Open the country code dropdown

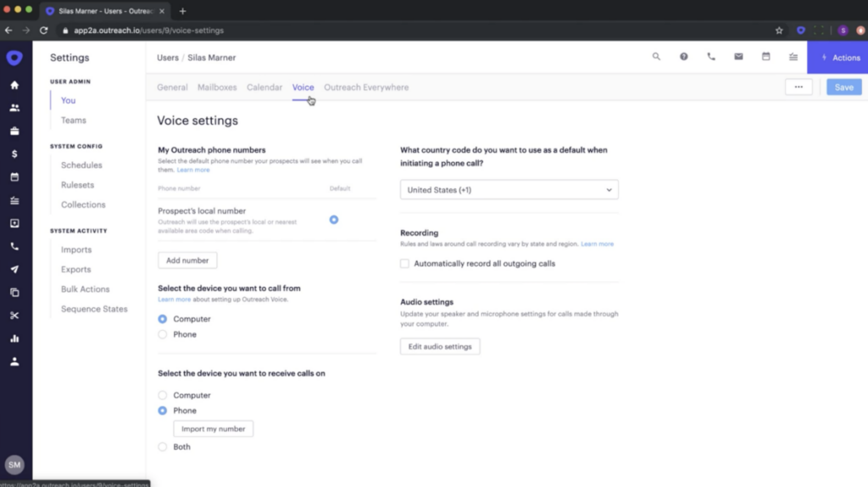tap(509, 190)
